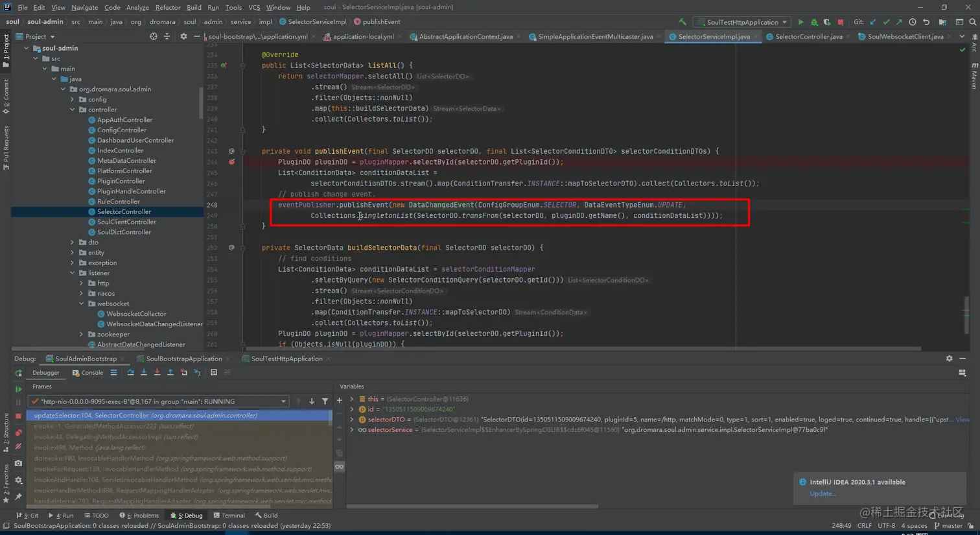This screenshot has width=980, height=535.
Task: Stop the application with red square in top toolbar
Action: pyautogui.click(x=841, y=22)
